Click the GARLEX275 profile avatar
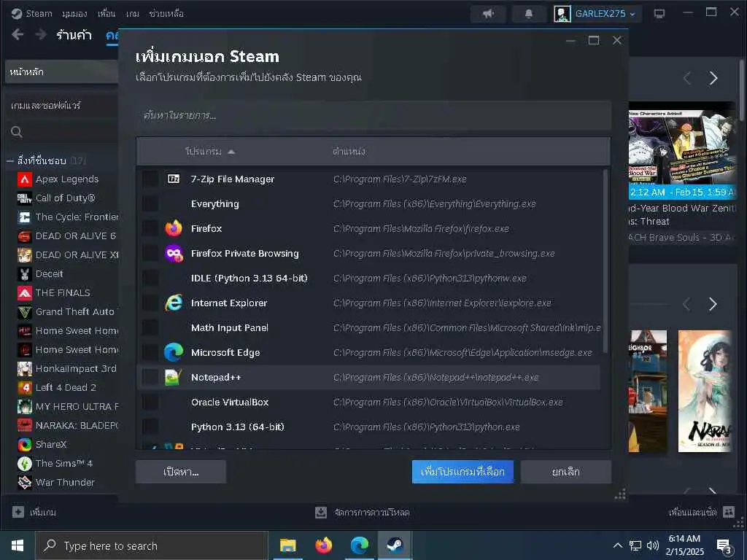The width and height of the screenshot is (747, 560). [x=562, y=14]
